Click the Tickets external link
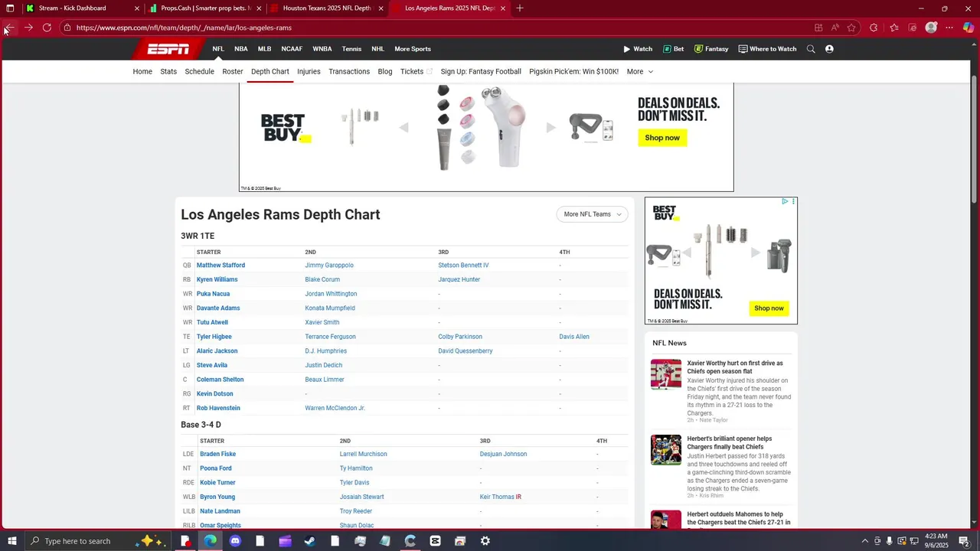The image size is (980, 551). pyautogui.click(x=416, y=71)
